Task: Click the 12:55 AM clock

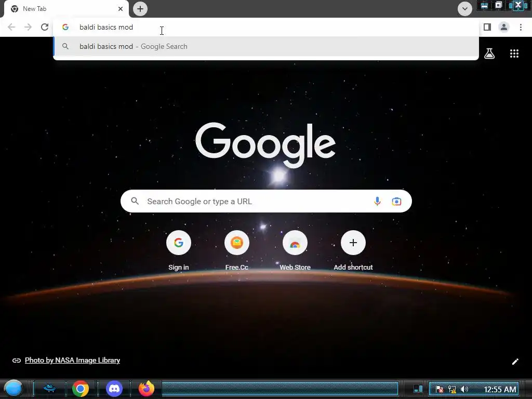Action: [500, 389]
